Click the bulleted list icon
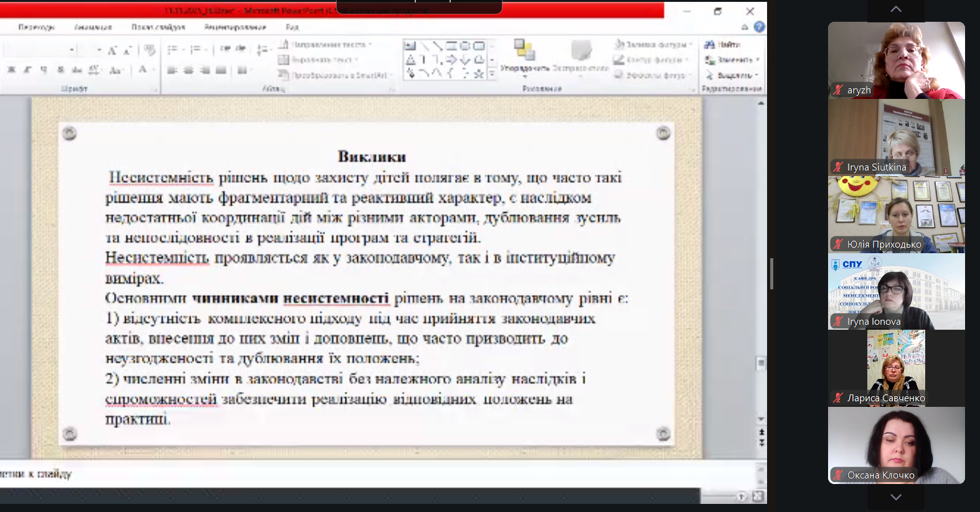980x512 pixels. [172, 50]
